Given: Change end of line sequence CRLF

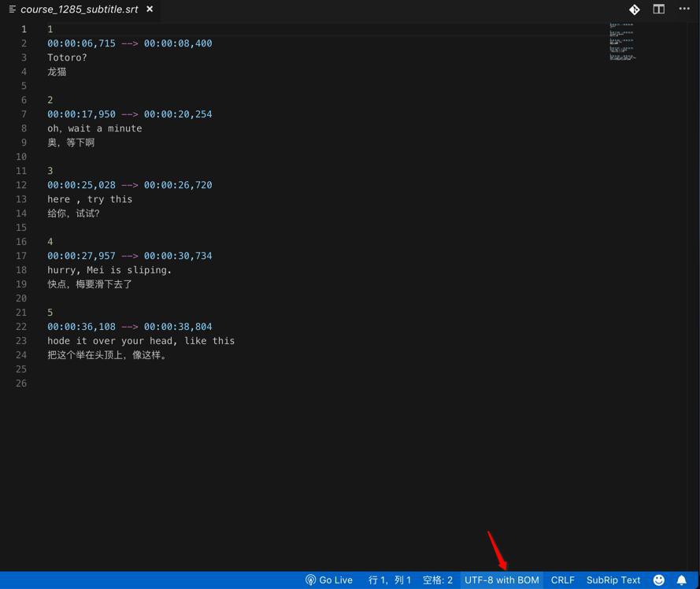Looking at the screenshot, I should [x=562, y=580].
